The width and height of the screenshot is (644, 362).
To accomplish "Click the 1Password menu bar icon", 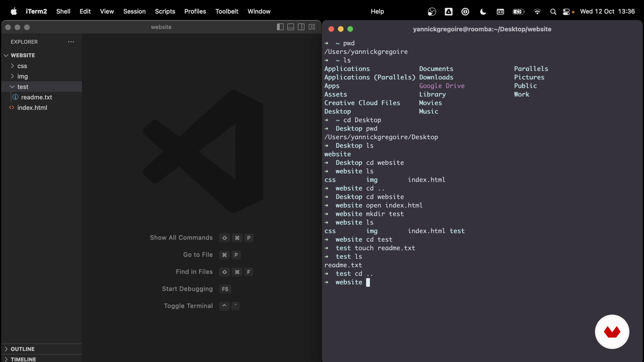I will click(465, 12).
